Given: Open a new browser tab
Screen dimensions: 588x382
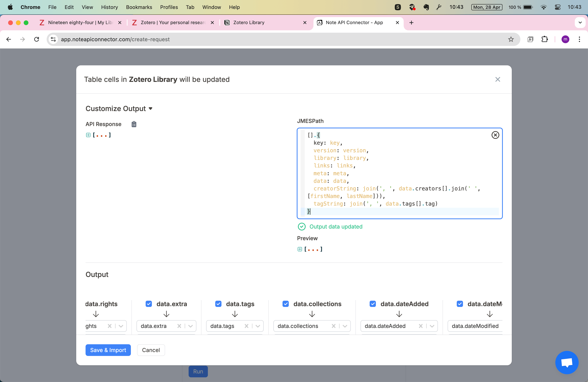Looking at the screenshot, I should [411, 23].
